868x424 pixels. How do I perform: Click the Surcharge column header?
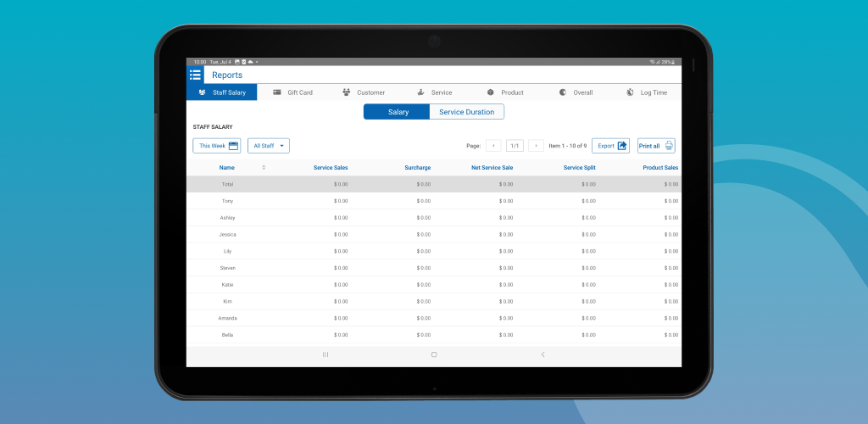click(417, 167)
